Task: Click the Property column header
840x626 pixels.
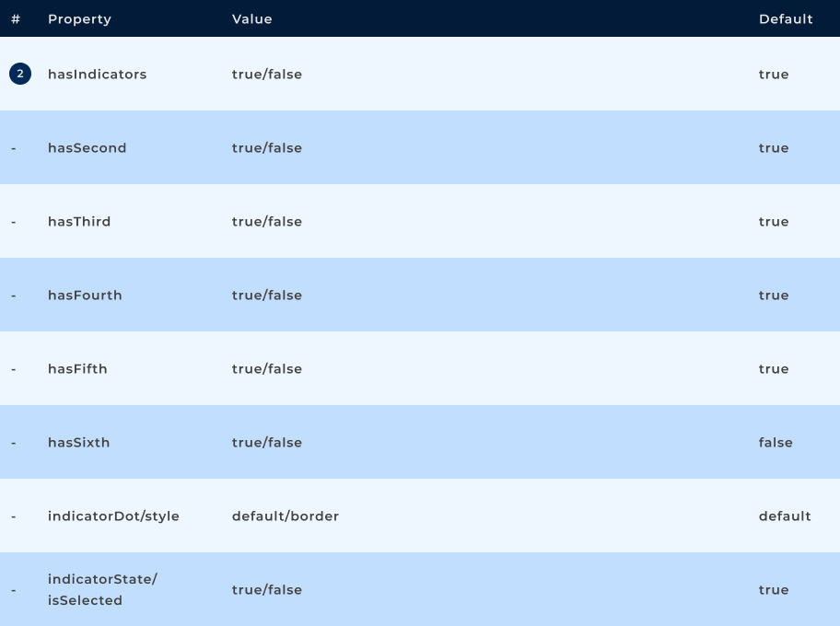Action: 79,19
